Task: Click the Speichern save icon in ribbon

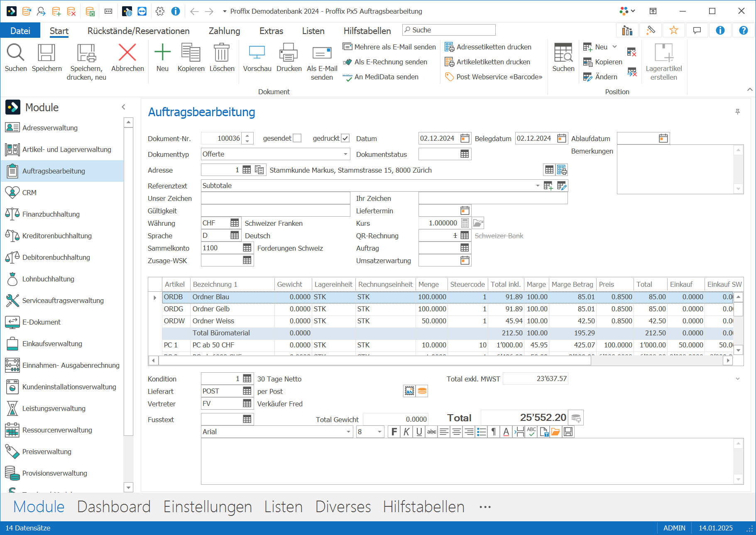Action: tap(46, 53)
